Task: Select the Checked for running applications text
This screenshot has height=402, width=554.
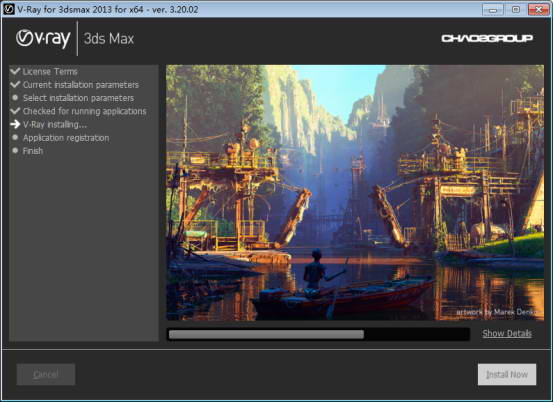Action: point(84,111)
